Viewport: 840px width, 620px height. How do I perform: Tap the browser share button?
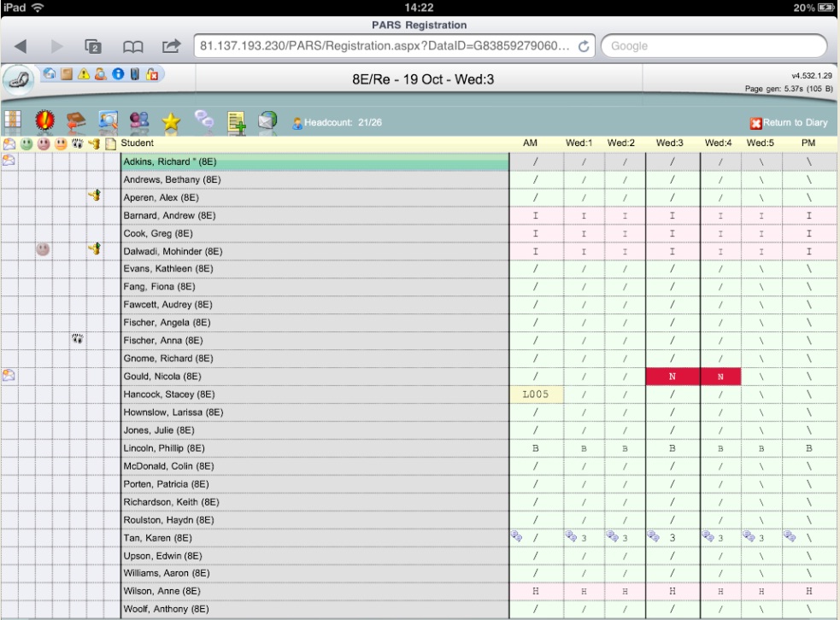click(172, 46)
